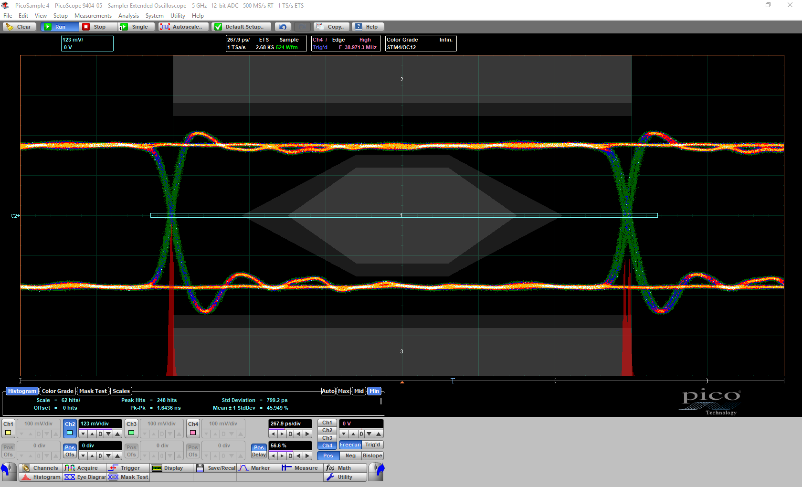Image resolution: width=802 pixels, height=487 pixels.
Task: Select Pos trigger slope
Action: [x=328, y=455]
